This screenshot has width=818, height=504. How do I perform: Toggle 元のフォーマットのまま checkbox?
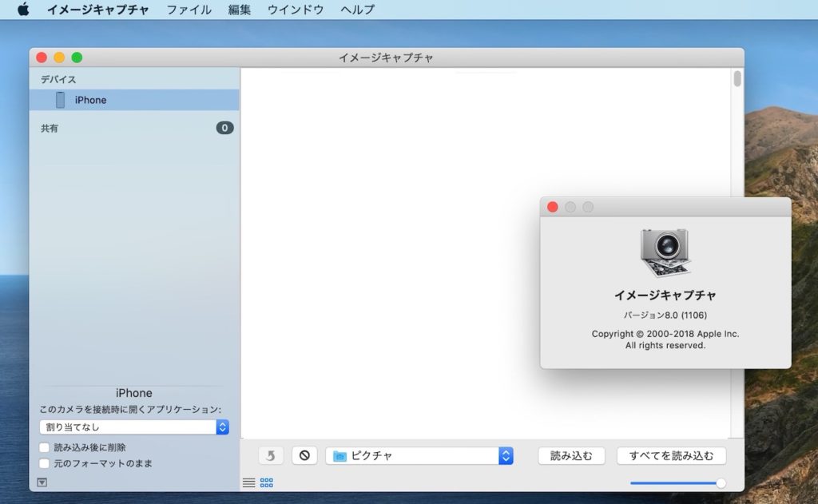(45, 463)
